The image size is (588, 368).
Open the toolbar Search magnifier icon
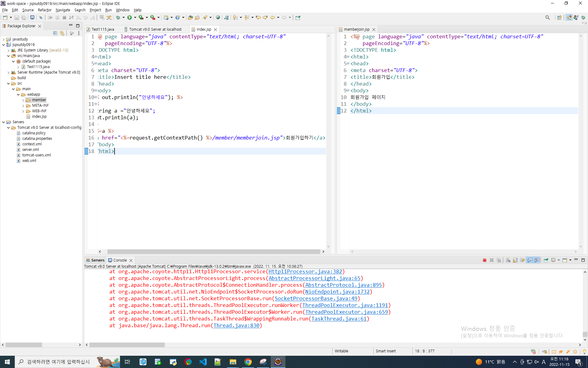548,17
